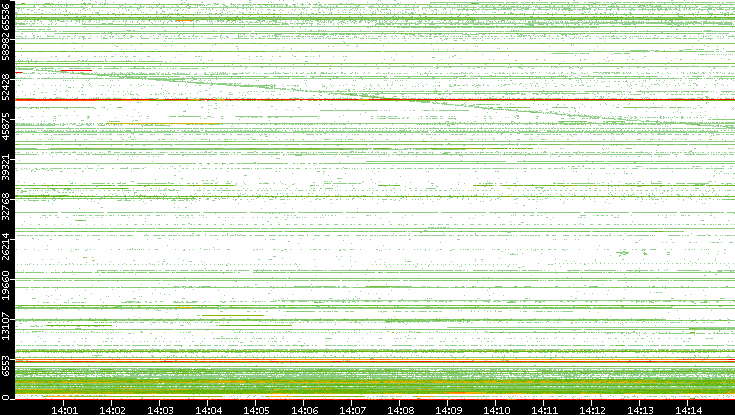The width and height of the screenshot is (735, 415).
Task: Click the 6553 vertical axis label
Action: point(7,363)
